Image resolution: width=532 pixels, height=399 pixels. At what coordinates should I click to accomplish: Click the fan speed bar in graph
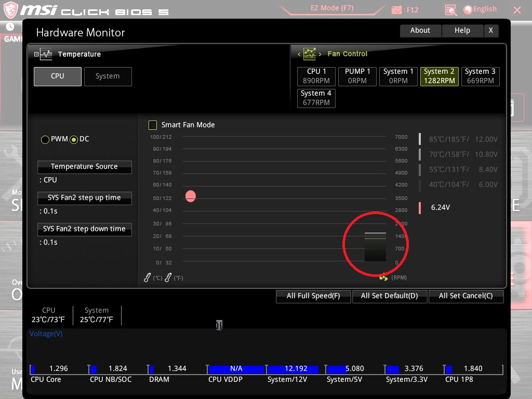pyautogui.click(x=375, y=247)
